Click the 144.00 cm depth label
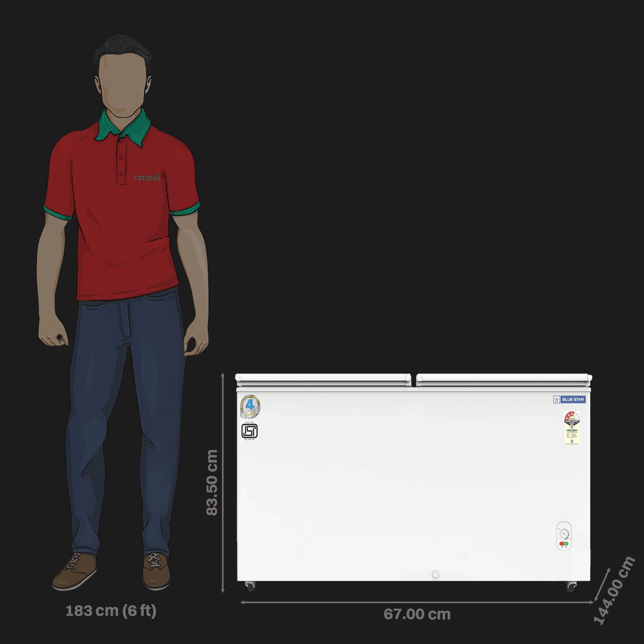Viewport: 644px width, 644px height. [614, 590]
